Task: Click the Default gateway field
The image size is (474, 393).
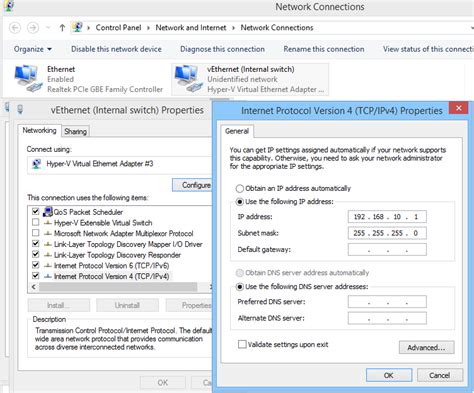Action: pos(387,249)
